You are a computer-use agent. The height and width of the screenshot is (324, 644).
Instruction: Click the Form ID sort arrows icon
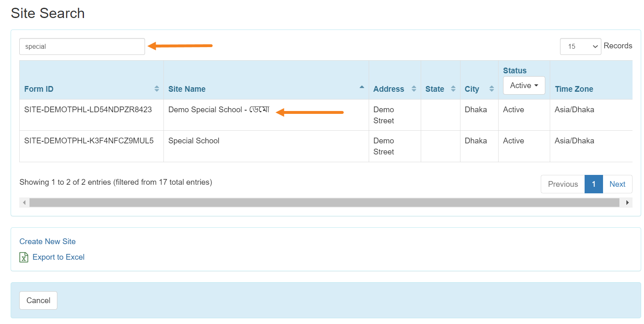pyautogui.click(x=156, y=89)
